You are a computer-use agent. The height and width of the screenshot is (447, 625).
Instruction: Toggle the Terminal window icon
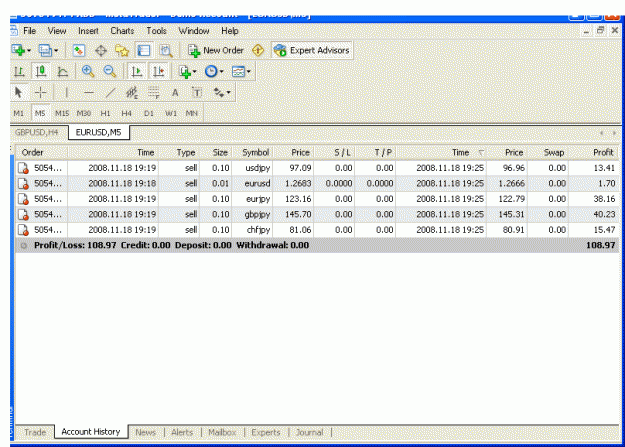pyautogui.click(x=143, y=51)
